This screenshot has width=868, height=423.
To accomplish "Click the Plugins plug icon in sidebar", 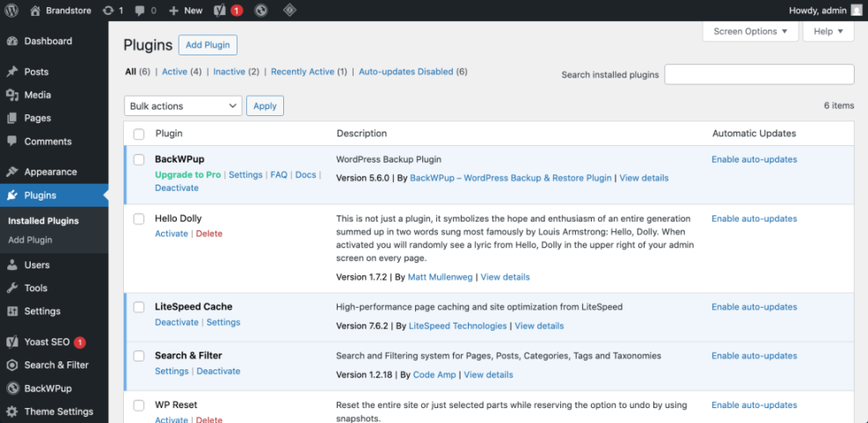I will pyautogui.click(x=12, y=195).
